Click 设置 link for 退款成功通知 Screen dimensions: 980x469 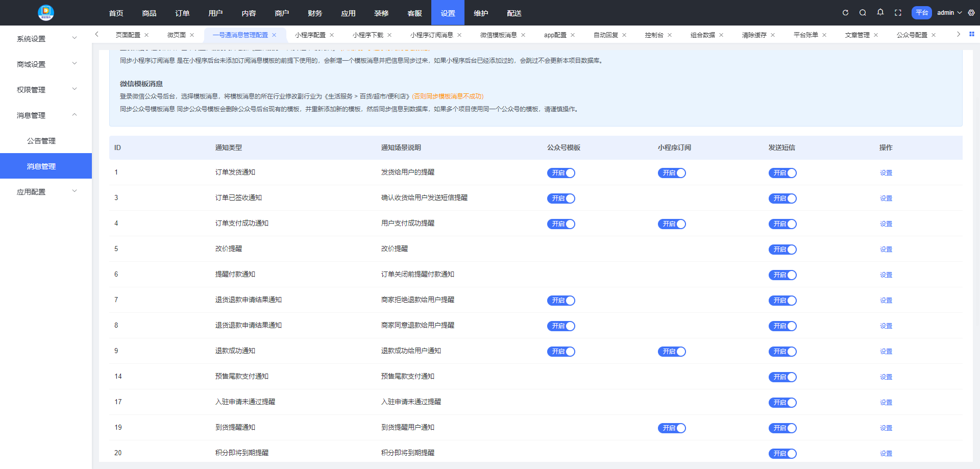[886, 352]
